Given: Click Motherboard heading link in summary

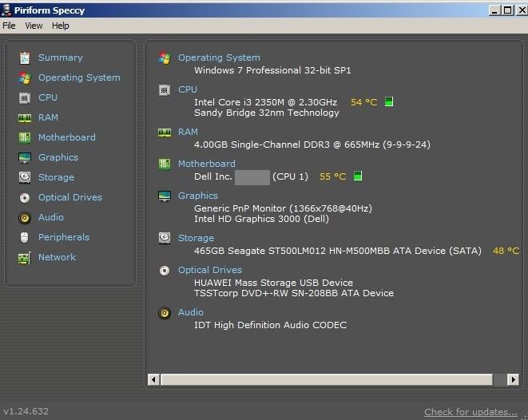Looking at the screenshot, I should pos(207,164).
